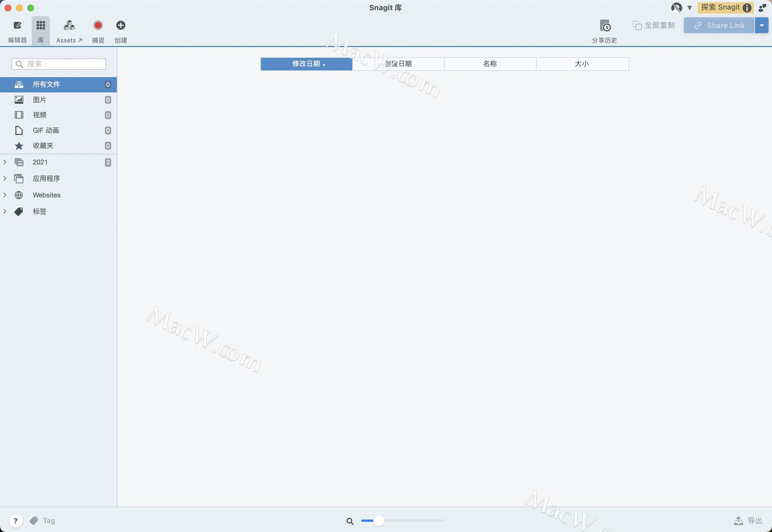This screenshot has height=532, width=772.
Task: Click the 应用程序 window icon
Action: click(x=19, y=179)
